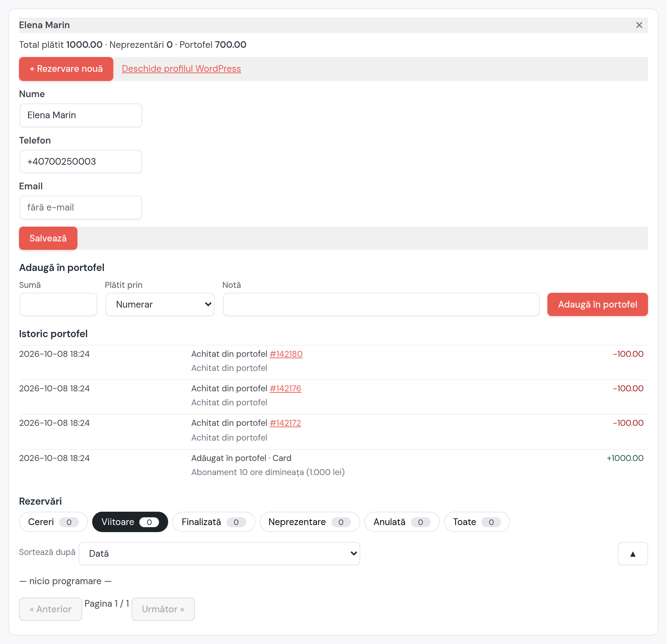
Task: Open booking link #142180
Action: pyautogui.click(x=286, y=354)
